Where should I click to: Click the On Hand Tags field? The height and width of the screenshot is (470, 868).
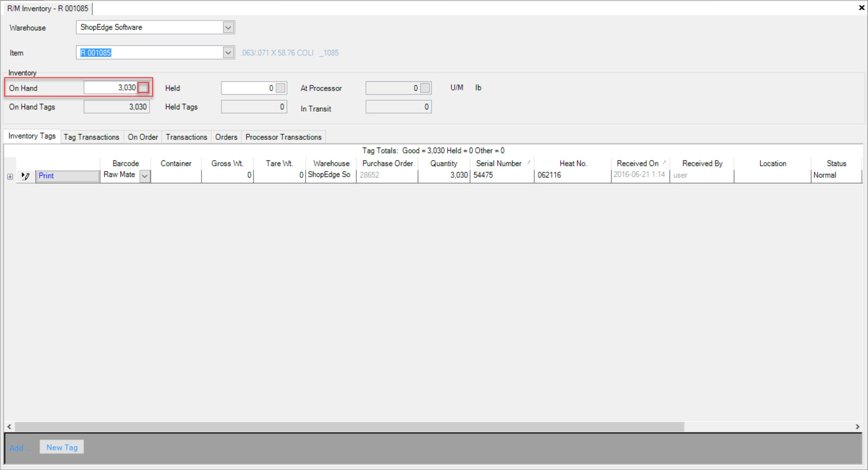(x=117, y=106)
